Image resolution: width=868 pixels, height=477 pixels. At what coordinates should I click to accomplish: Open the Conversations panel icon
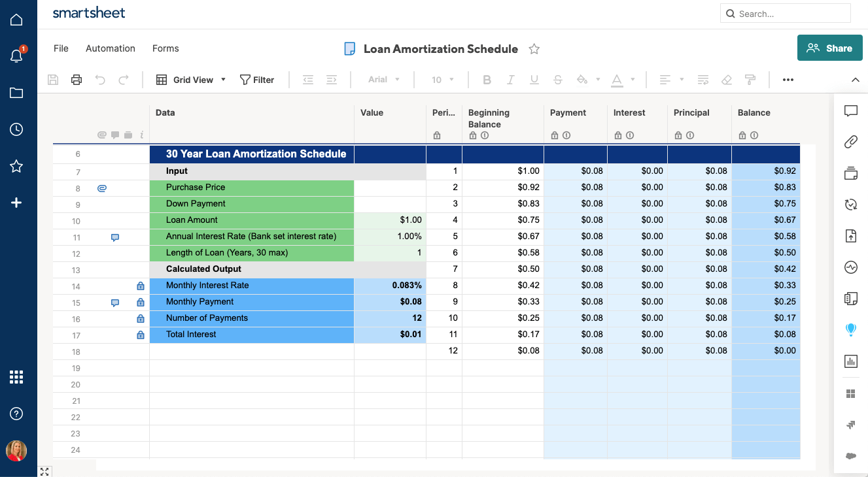[850, 111]
